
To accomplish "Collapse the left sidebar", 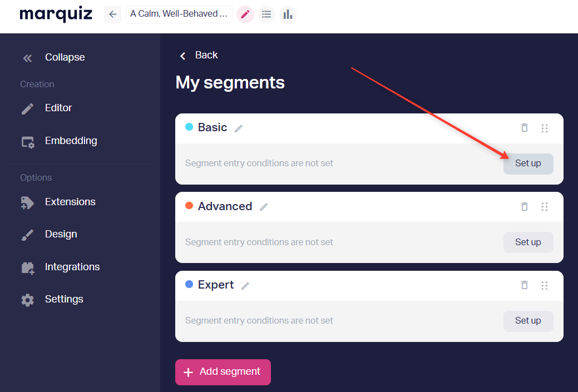I will pyautogui.click(x=54, y=57).
